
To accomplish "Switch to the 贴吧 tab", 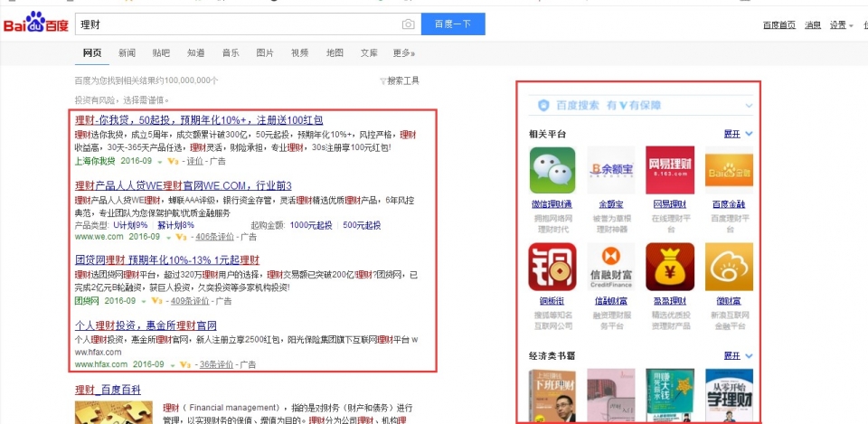I will [x=161, y=53].
